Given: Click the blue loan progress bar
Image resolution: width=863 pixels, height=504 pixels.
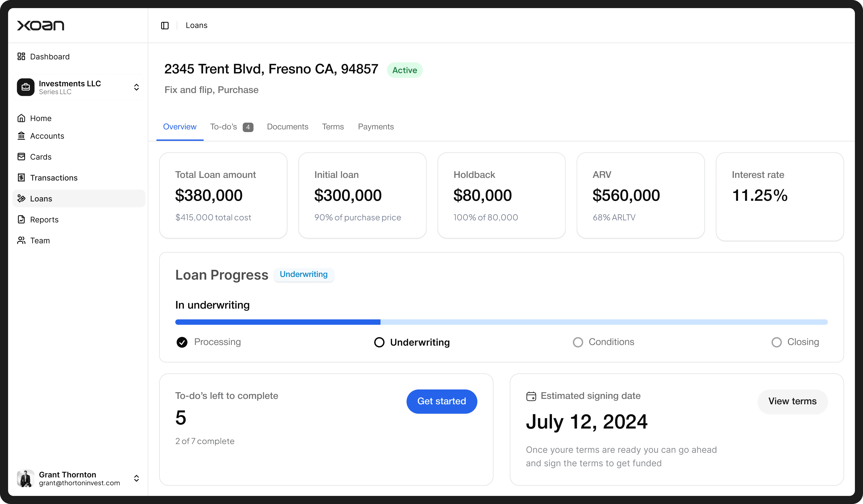Looking at the screenshot, I should click(x=278, y=322).
